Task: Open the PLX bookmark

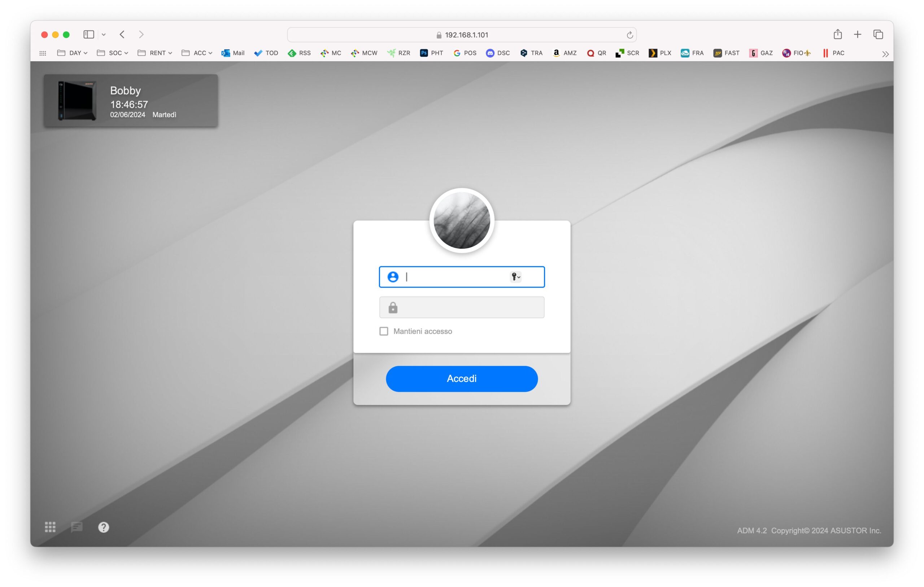Action: pyautogui.click(x=660, y=53)
